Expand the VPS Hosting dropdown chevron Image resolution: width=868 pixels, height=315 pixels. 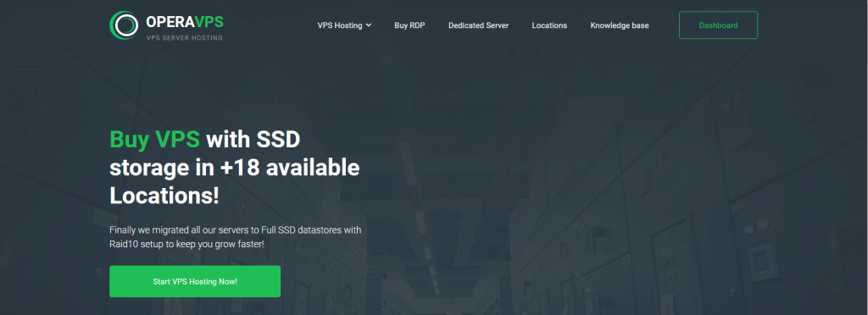tap(369, 25)
